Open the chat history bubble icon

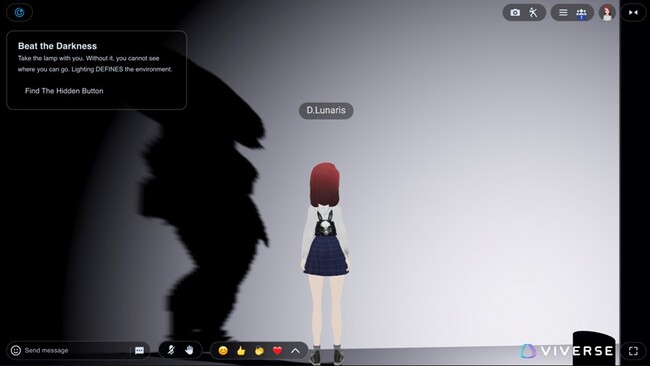[139, 350]
